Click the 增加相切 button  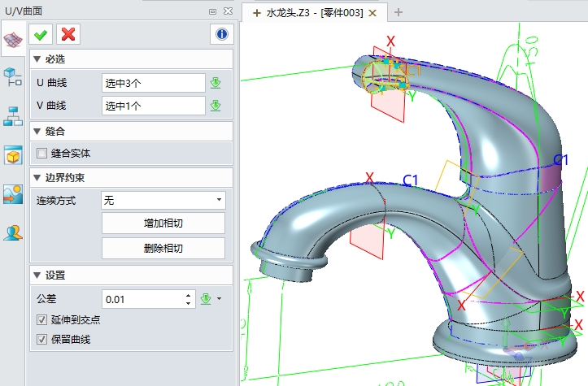(x=163, y=223)
